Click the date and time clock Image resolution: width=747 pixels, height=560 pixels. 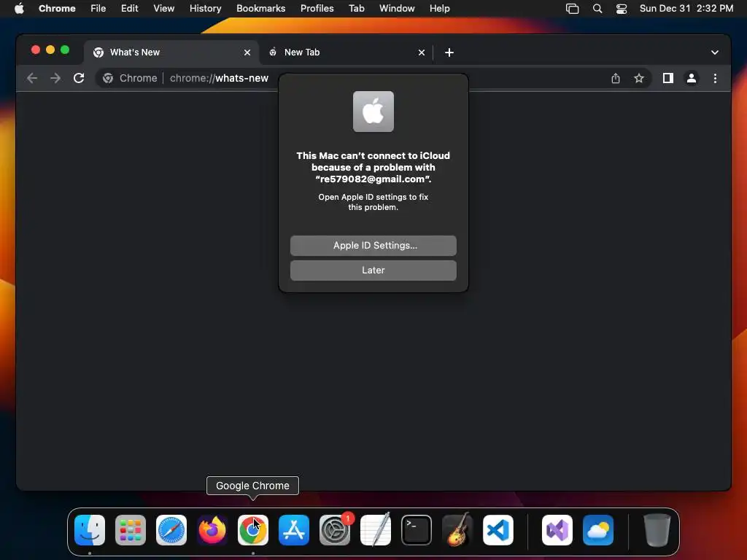(x=686, y=9)
